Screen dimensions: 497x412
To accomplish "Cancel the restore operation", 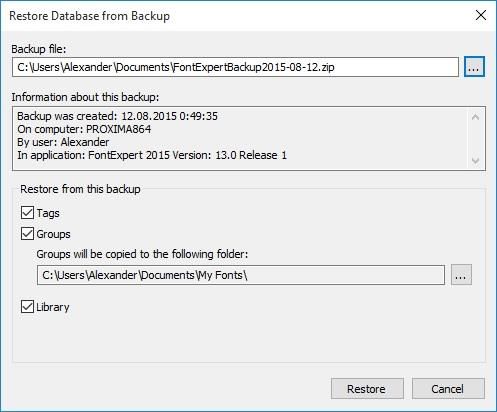I will (448, 389).
